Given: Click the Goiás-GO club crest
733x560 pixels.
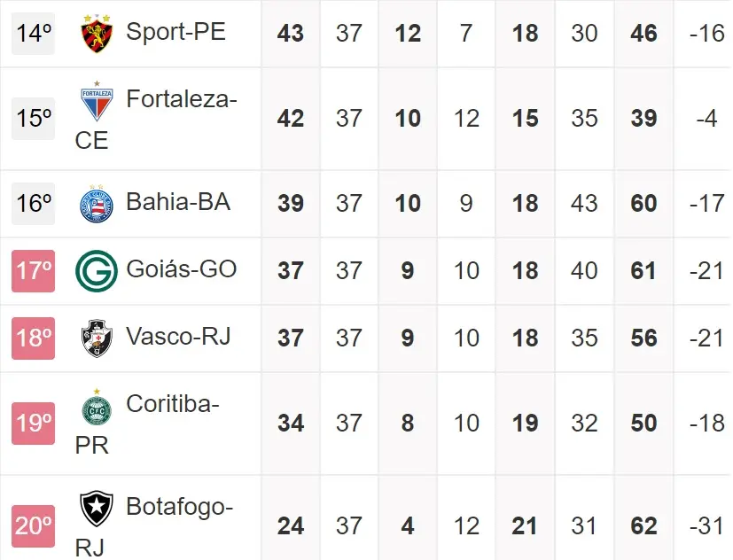Looking at the screenshot, I should 97,270.
